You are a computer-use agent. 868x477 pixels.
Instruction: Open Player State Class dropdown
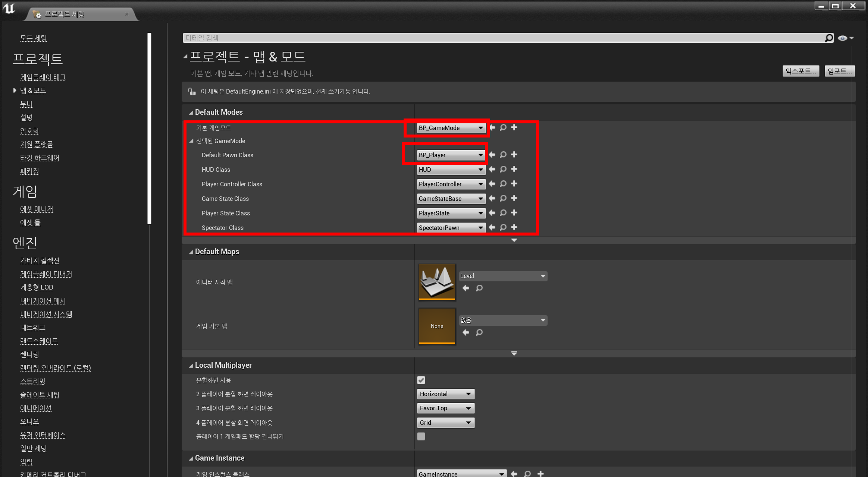(x=451, y=213)
